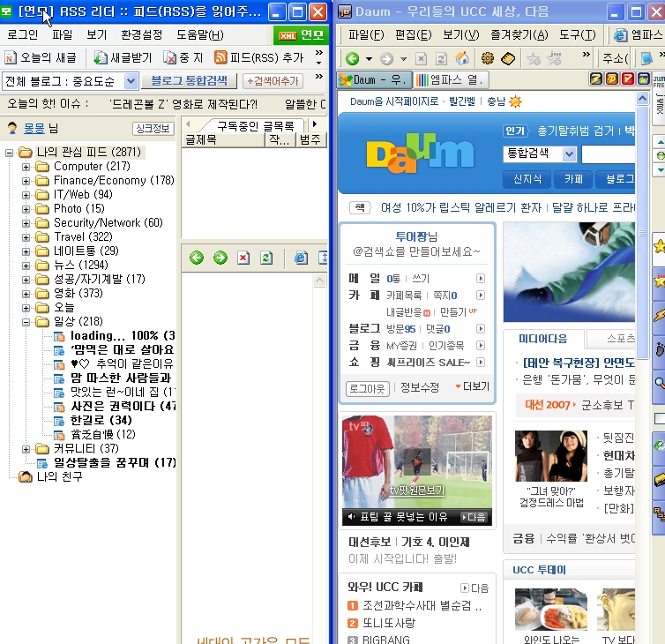The image size is (665, 644).
Task: Click the 블로그 통합검색 button
Action: click(x=189, y=80)
